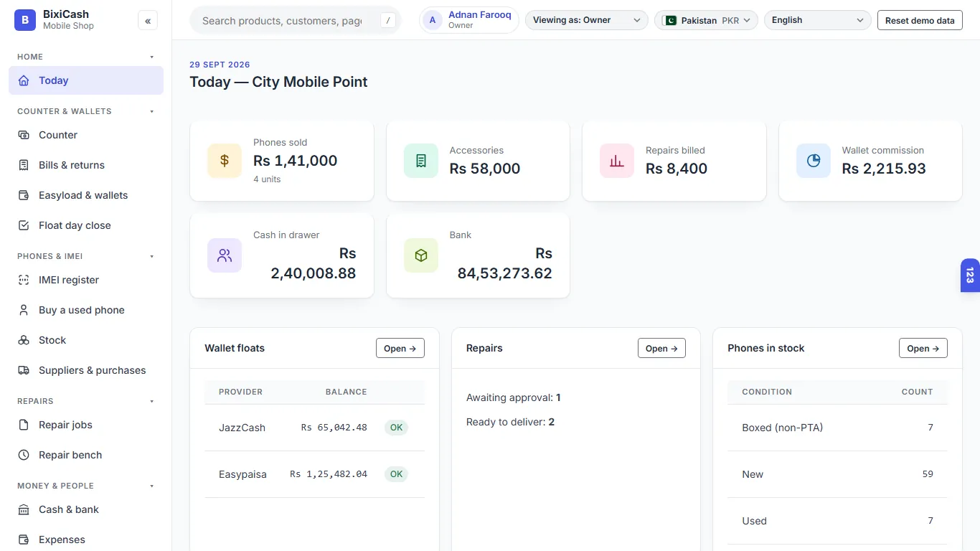980x551 pixels.
Task: Click the Cash in drawer people icon
Action: pos(225,255)
